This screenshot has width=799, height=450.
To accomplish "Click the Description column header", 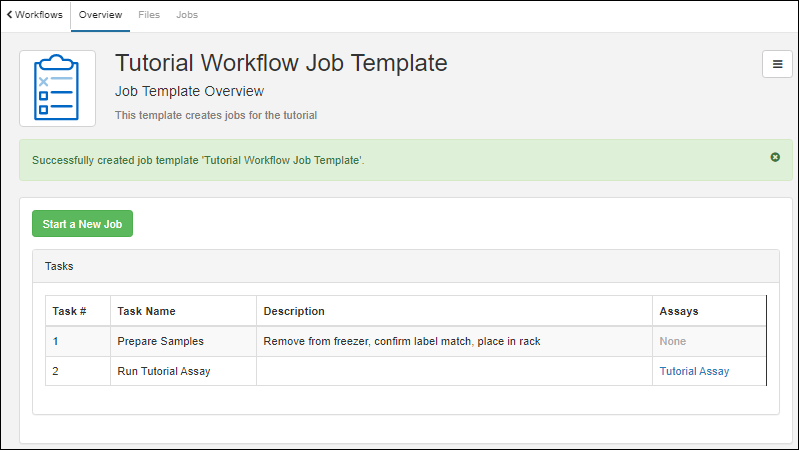I will pyautogui.click(x=294, y=311).
